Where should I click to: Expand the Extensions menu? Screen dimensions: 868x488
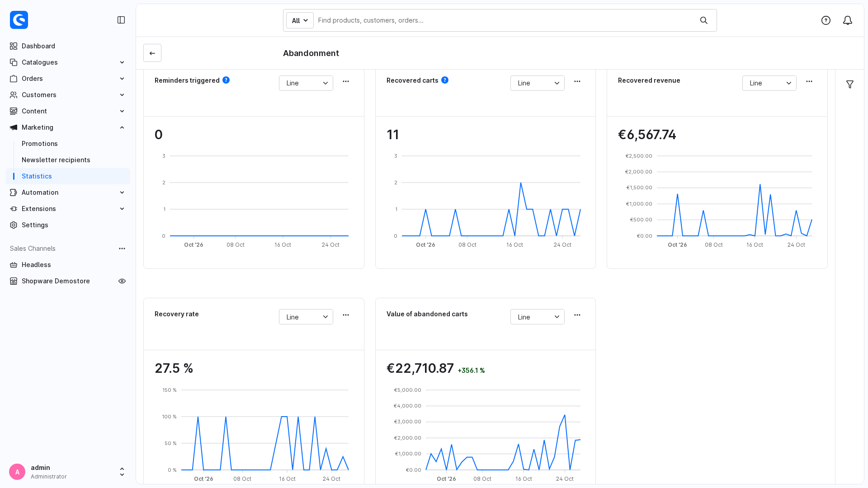[68, 209]
